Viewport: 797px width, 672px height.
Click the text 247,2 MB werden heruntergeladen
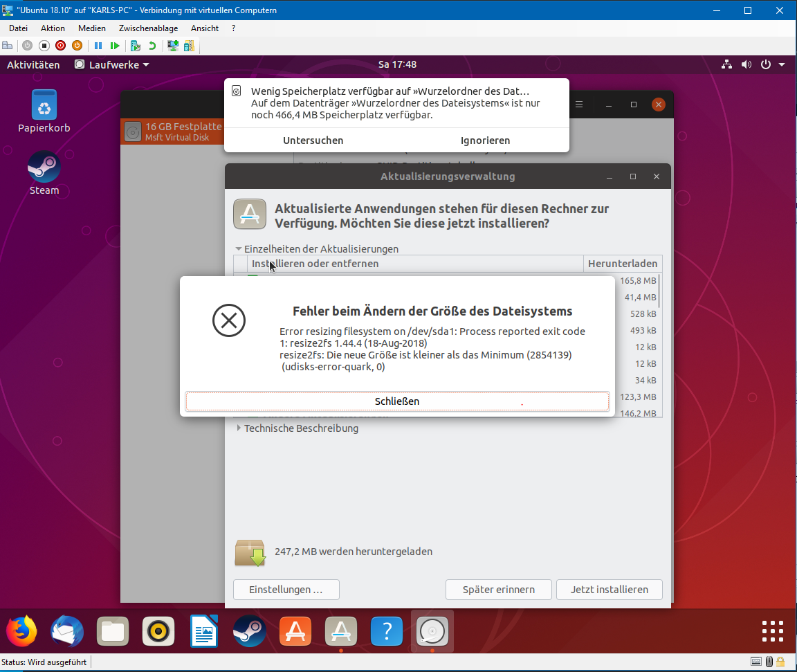354,552
